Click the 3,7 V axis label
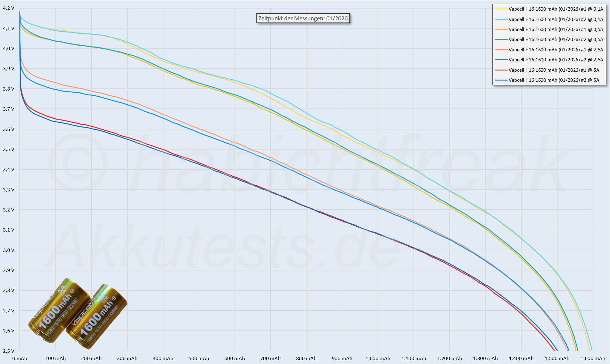 click(9, 109)
